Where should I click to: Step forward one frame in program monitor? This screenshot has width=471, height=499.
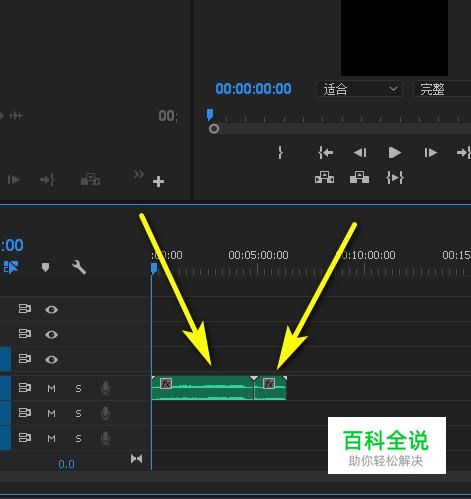pyautogui.click(x=431, y=153)
